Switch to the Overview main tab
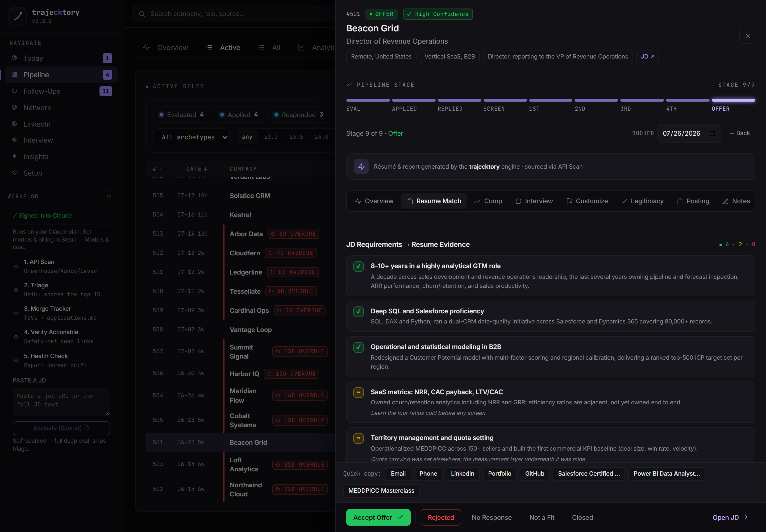Viewport: 766px width, 532px height. [x=166, y=48]
